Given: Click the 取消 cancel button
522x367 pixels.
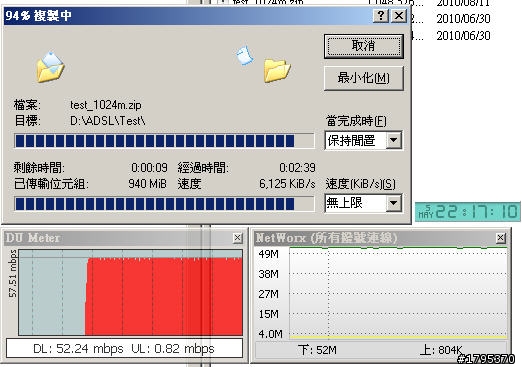Looking at the screenshot, I should (364, 46).
